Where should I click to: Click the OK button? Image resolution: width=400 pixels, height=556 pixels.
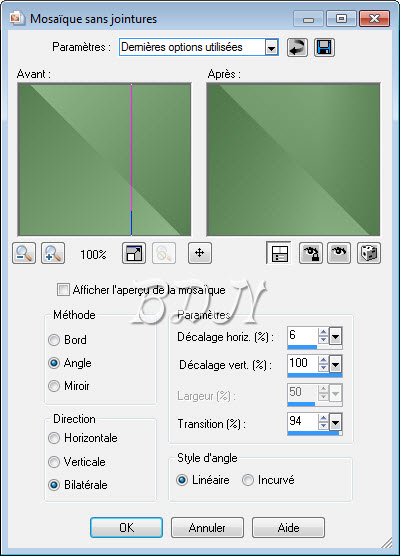(x=127, y=528)
